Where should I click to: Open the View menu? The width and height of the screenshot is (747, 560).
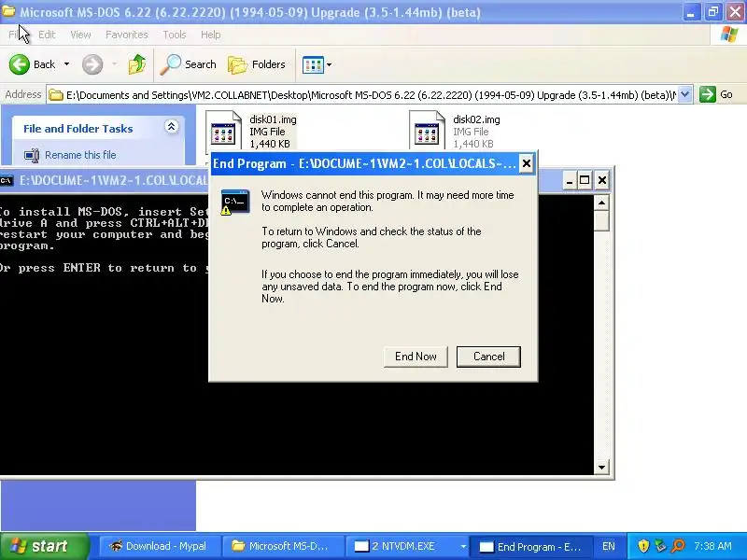[80, 35]
